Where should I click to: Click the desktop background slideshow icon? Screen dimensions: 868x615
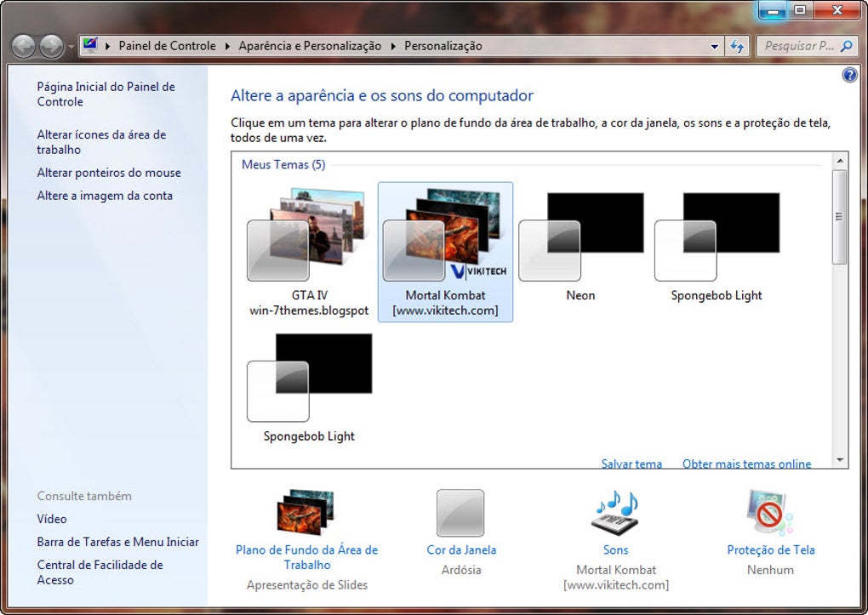[306, 512]
